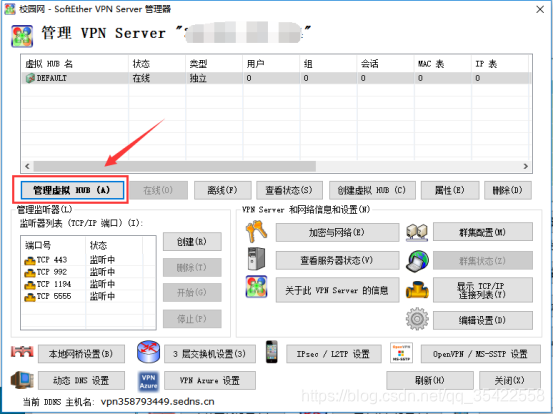Click the SoftEther app icon in title bar
Image resolution: width=554 pixels, height=414 pixels.
[10, 9]
